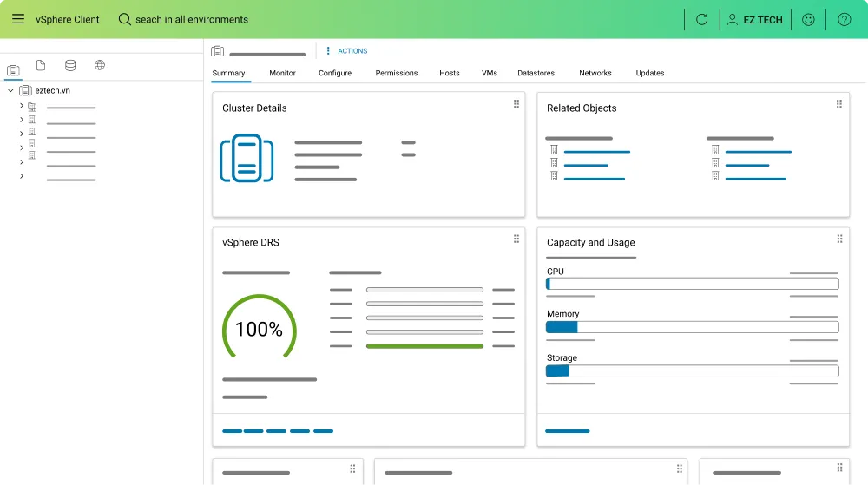Image resolution: width=868 pixels, height=485 pixels.
Task: Click first child node icon under eztech.vn
Action: 32,106
